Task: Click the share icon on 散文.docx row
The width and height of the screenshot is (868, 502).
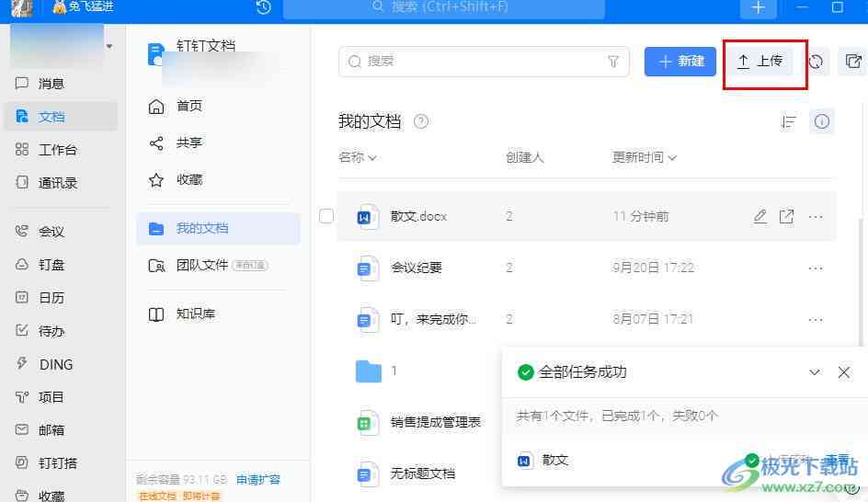Action: click(x=787, y=216)
